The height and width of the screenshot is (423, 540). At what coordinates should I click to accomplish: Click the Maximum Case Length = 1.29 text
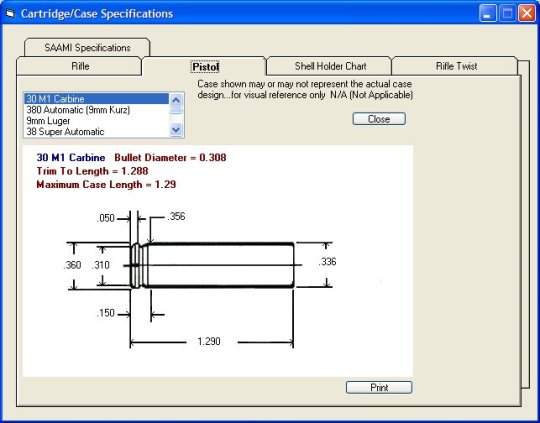pyautogui.click(x=106, y=185)
